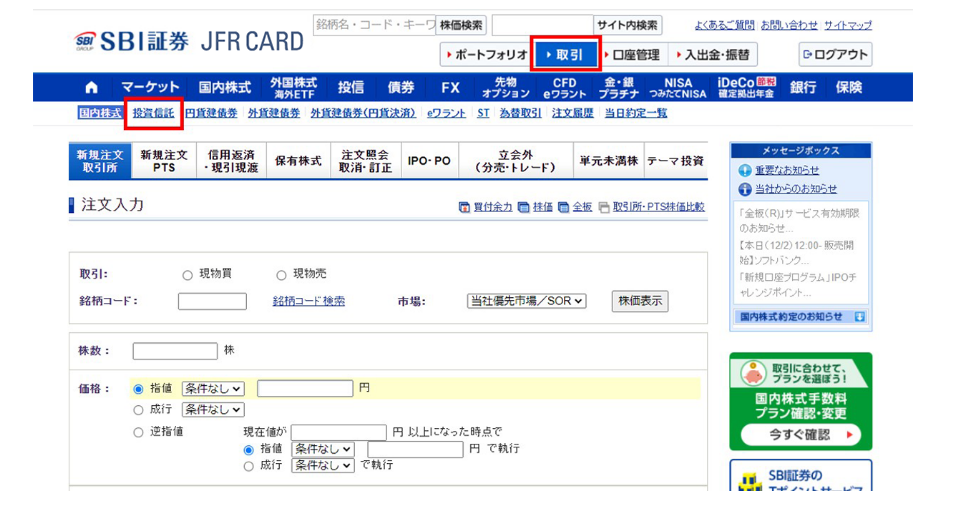Click the 銘柄コード input field
976x517 pixels.
[x=212, y=301]
